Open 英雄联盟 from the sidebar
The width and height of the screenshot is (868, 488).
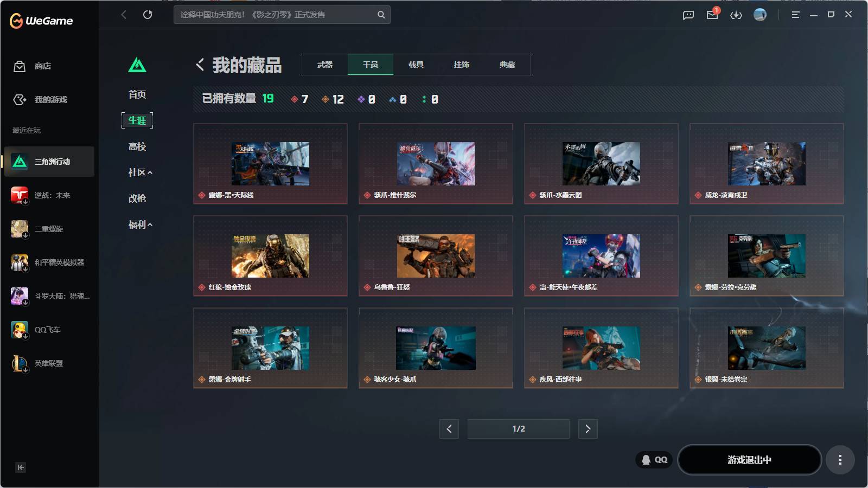tap(49, 363)
